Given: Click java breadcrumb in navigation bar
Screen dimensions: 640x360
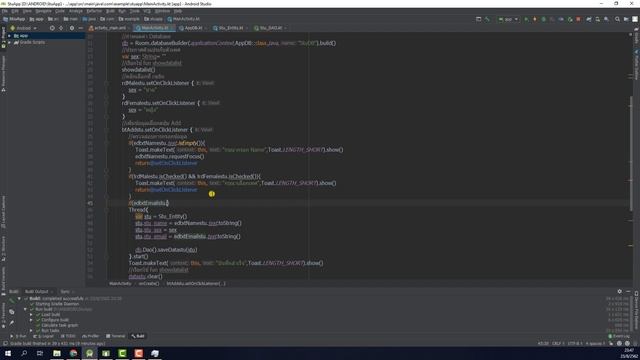Looking at the screenshot, I should click(89, 19).
